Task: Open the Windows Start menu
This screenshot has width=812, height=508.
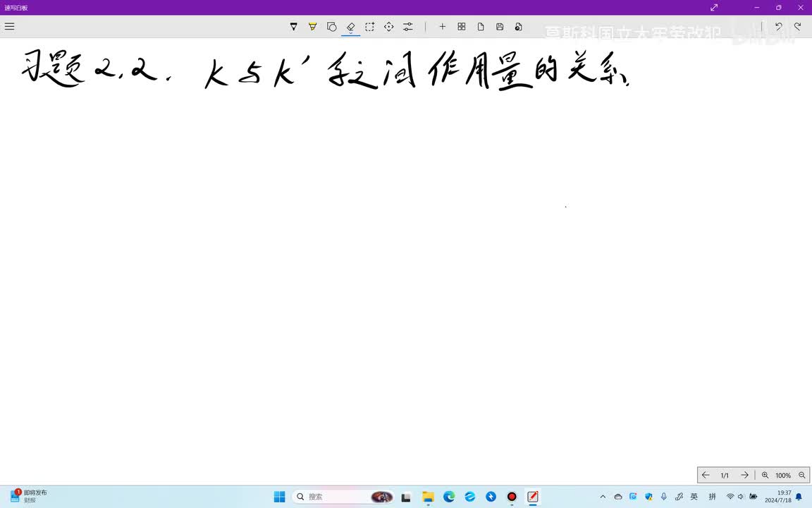Action: [x=279, y=497]
